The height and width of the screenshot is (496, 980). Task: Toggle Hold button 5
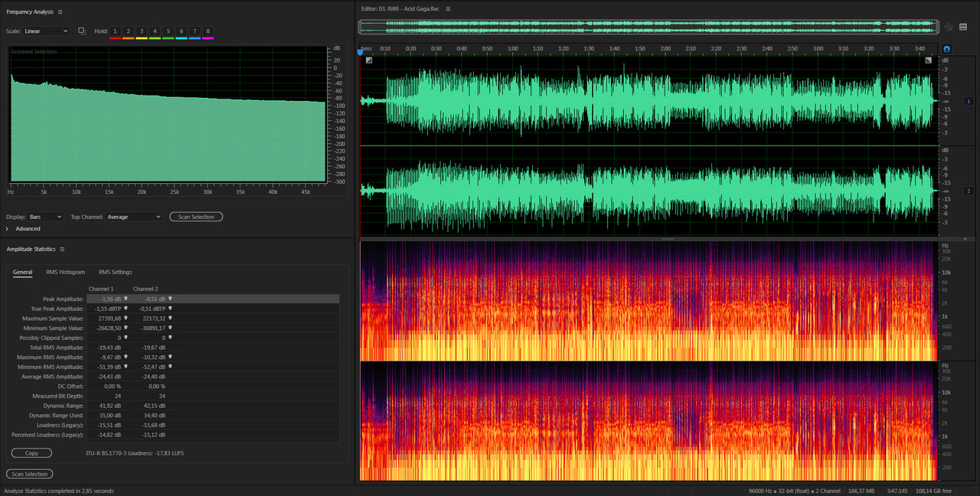click(168, 31)
